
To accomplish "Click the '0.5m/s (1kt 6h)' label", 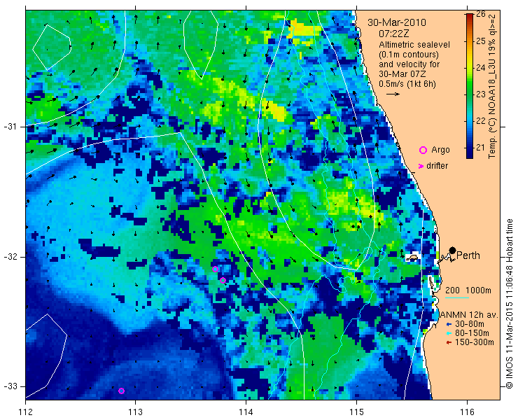I will [x=407, y=84].
